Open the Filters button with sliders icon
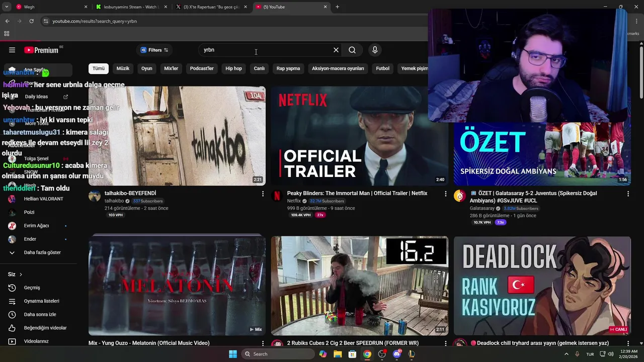This screenshot has height=362, width=644. pos(154,50)
